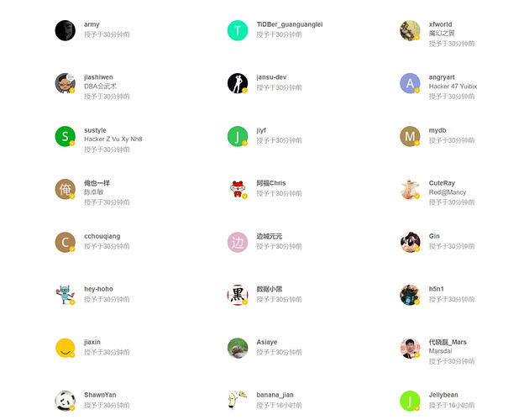This screenshot has width=524, height=420.
Task: Visit the jiashiwen username link
Action: pos(98,77)
